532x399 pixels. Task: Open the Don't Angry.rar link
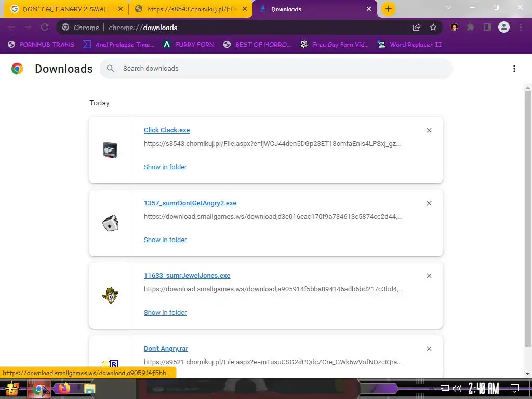click(166, 349)
